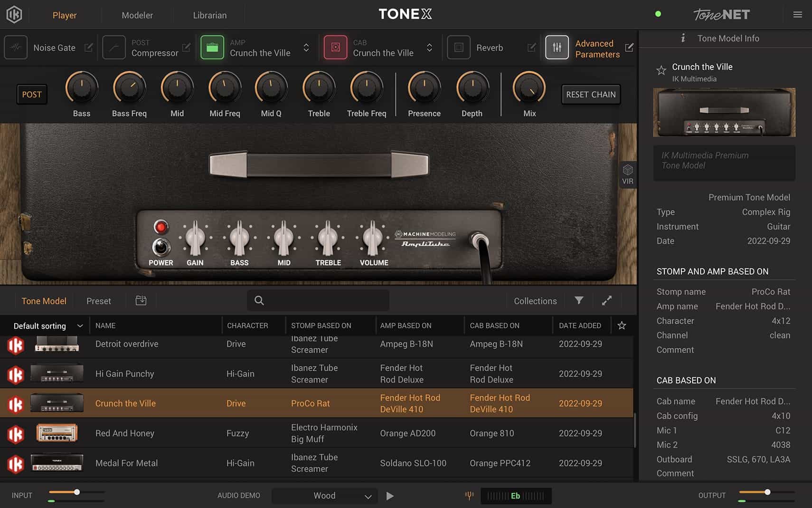
Task: Open the Collections list
Action: (535, 301)
